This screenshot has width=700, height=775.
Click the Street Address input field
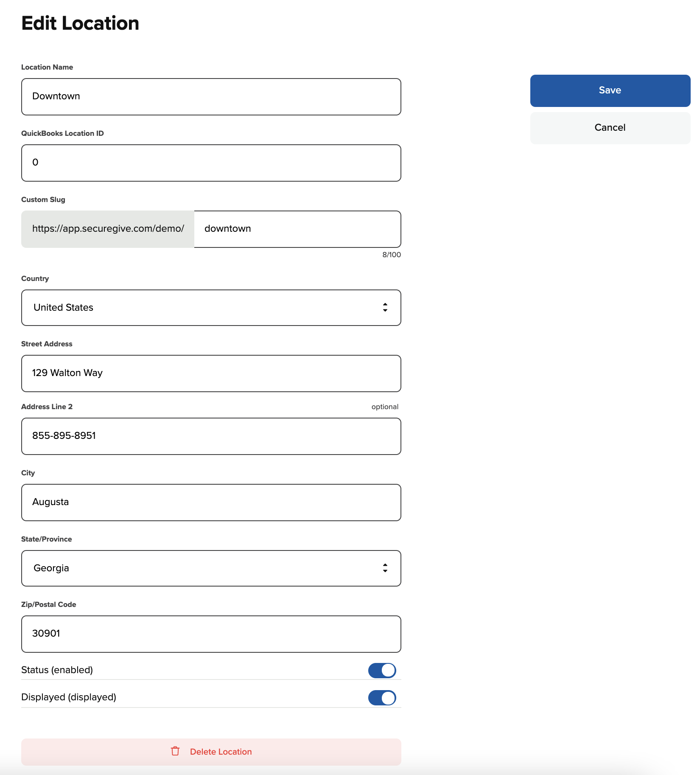(x=211, y=373)
